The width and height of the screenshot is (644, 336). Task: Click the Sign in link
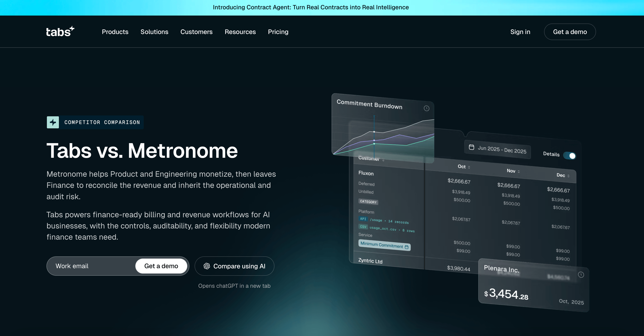click(x=520, y=32)
